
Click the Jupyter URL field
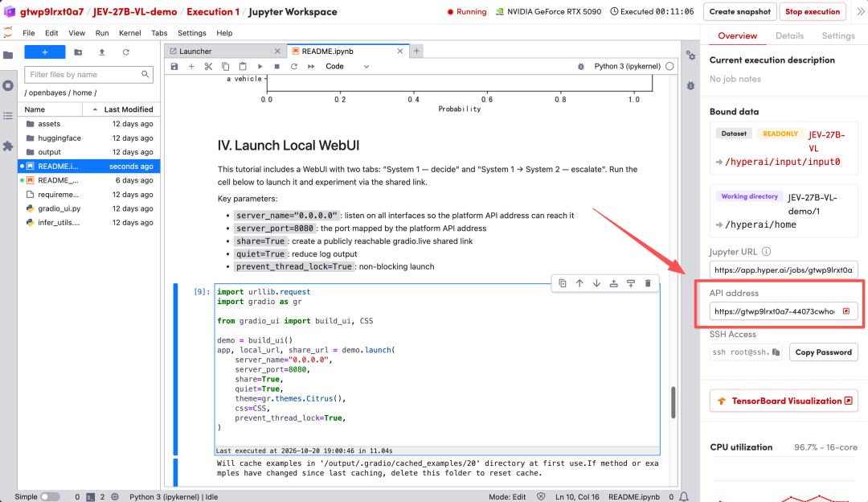(x=784, y=270)
